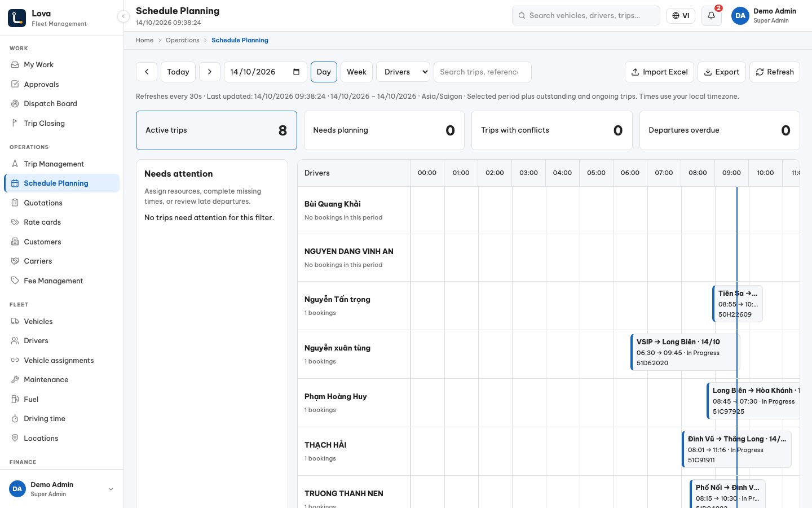Click the Vehicles truck icon
Screen dimensions: 812x508
click(15, 321)
